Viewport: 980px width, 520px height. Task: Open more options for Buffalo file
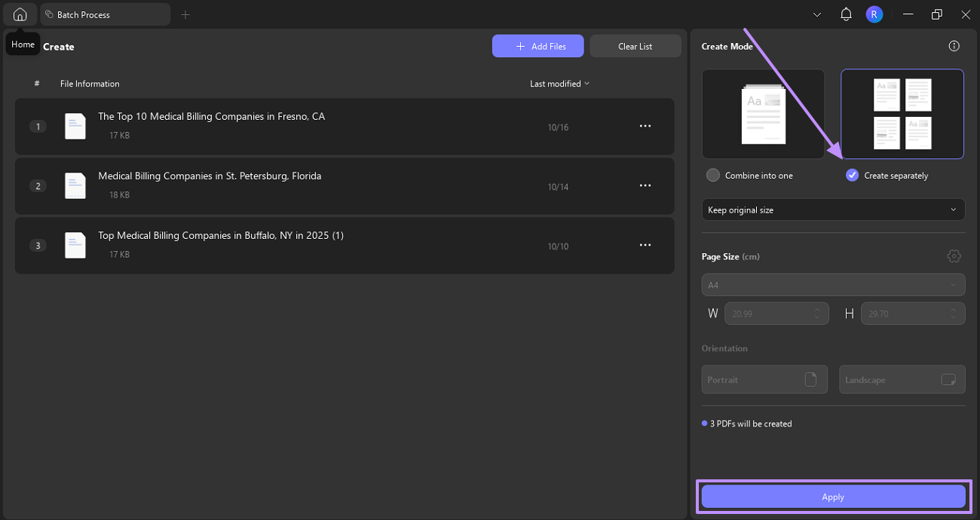click(645, 245)
